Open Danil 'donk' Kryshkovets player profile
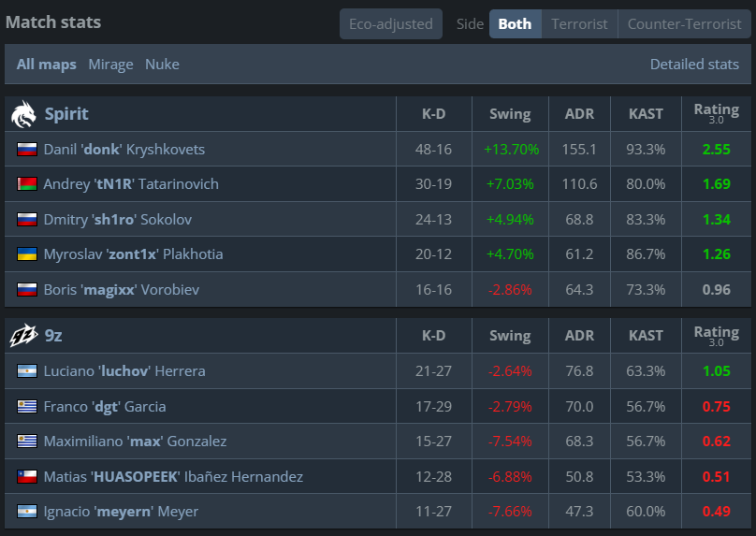756x536 pixels. point(124,150)
